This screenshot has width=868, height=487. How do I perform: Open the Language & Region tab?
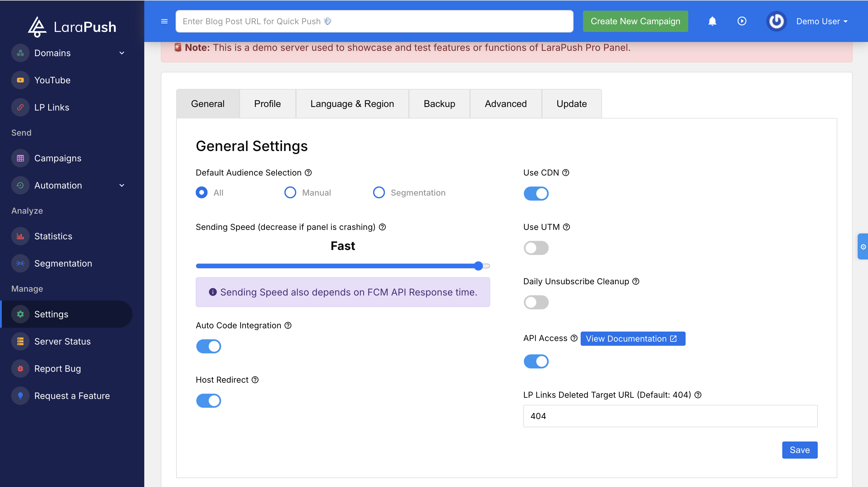352,104
